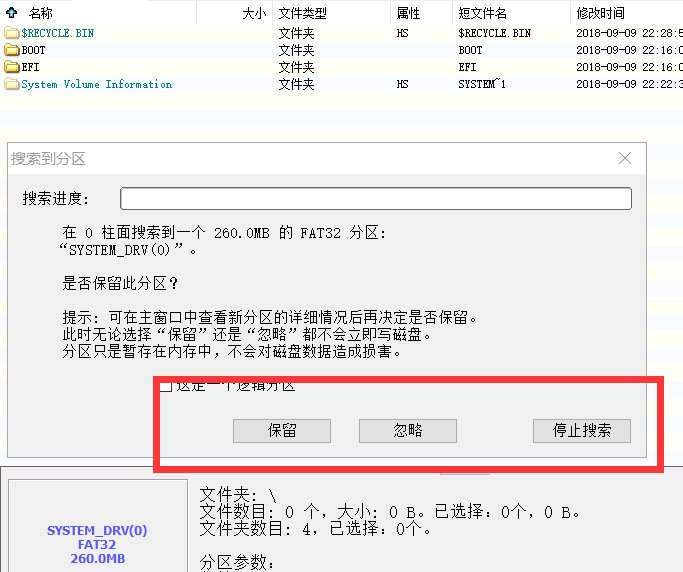This screenshot has width=683, height=572.
Task: Select the $RECYCLE.BIN folder icon
Action: tap(12, 33)
